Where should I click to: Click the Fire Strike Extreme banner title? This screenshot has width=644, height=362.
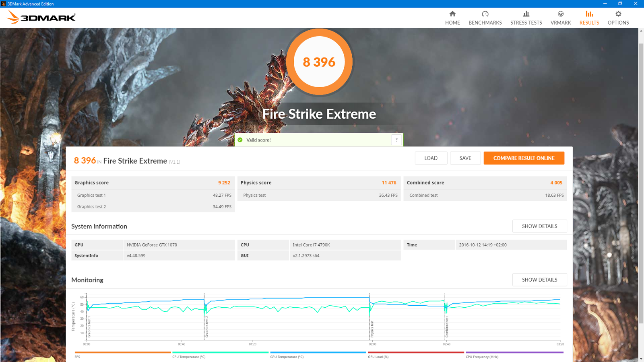click(x=319, y=114)
